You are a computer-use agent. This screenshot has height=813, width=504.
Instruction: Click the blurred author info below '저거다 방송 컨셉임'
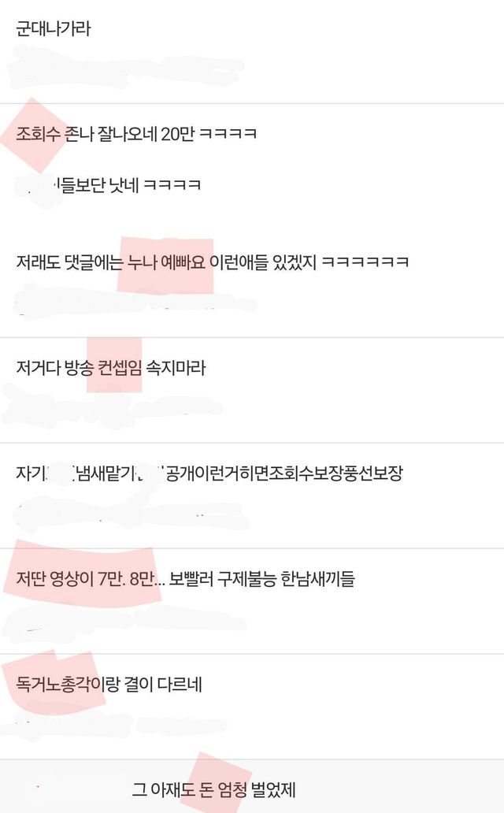(x=112, y=407)
